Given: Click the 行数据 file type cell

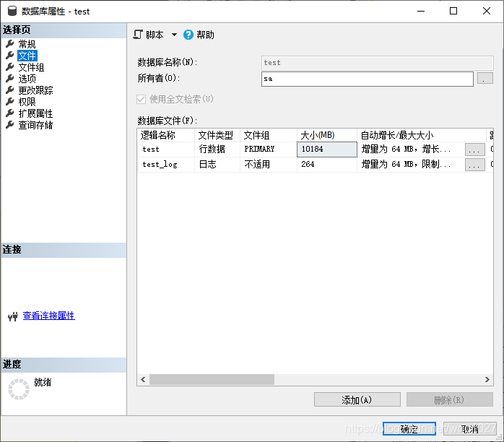Looking at the screenshot, I should tap(217, 149).
